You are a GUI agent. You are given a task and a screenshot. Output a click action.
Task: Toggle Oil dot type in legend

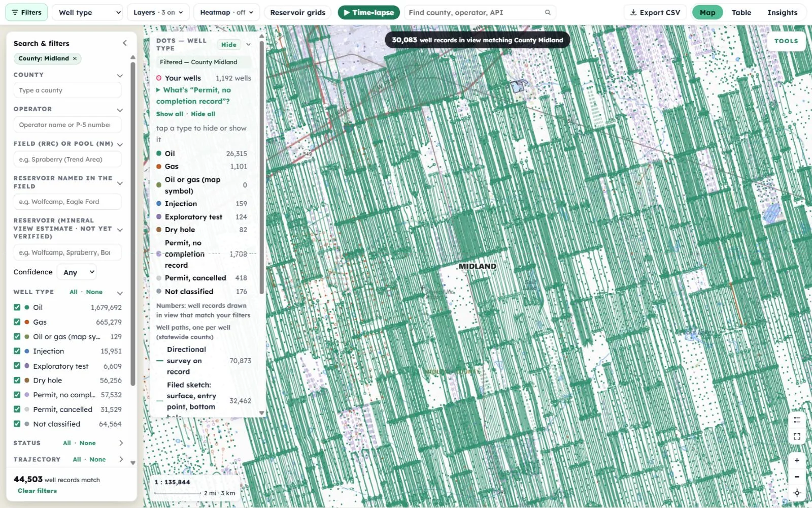coord(201,153)
